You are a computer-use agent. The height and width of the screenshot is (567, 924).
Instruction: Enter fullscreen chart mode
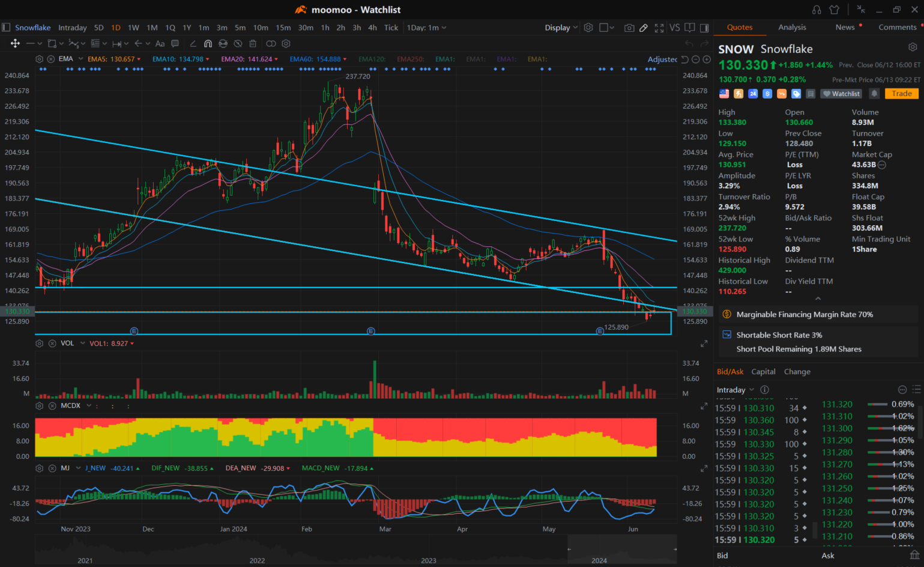(x=659, y=28)
